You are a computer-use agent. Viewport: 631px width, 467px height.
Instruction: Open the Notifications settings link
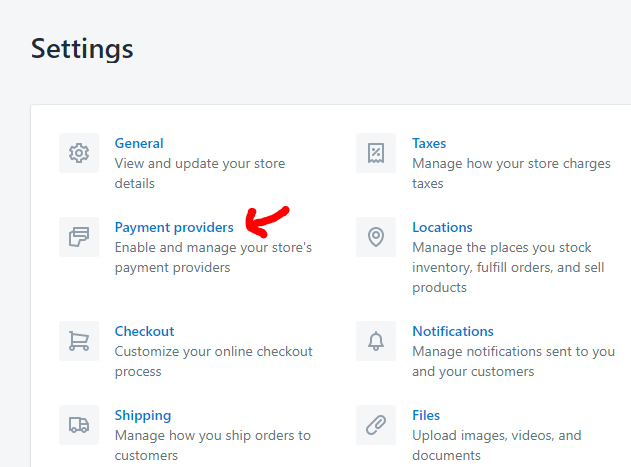pyautogui.click(x=453, y=331)
